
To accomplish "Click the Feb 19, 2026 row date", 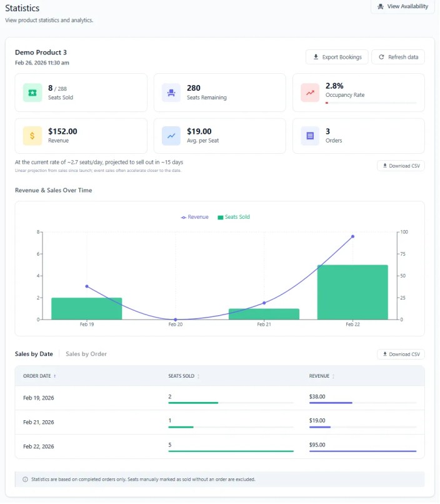I will coord(39,398).
